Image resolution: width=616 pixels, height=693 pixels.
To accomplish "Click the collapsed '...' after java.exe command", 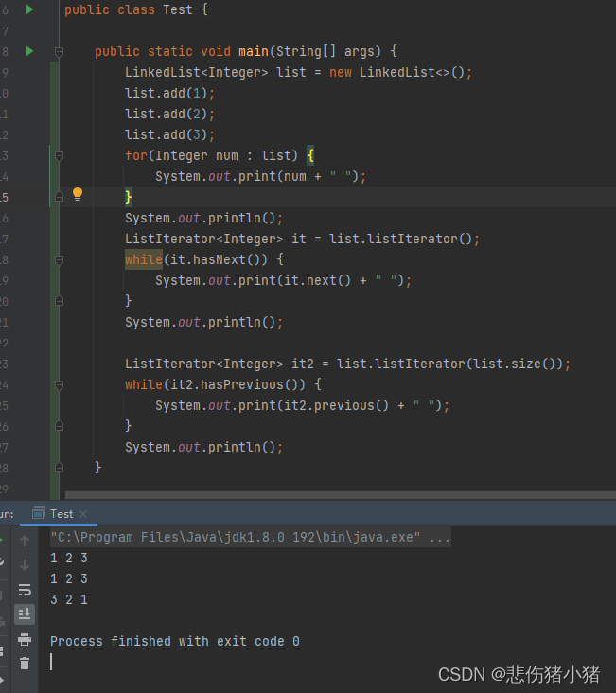I will tap(440, 538).
